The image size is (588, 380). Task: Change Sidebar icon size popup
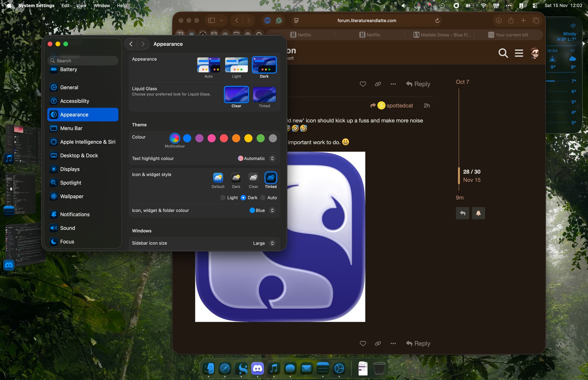click(x=272, y=243)
